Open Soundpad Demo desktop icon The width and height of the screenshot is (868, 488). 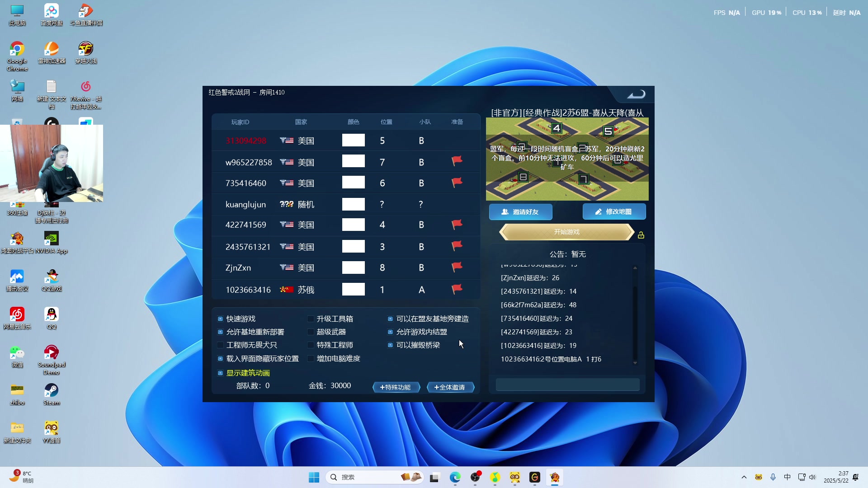point(52,360)
